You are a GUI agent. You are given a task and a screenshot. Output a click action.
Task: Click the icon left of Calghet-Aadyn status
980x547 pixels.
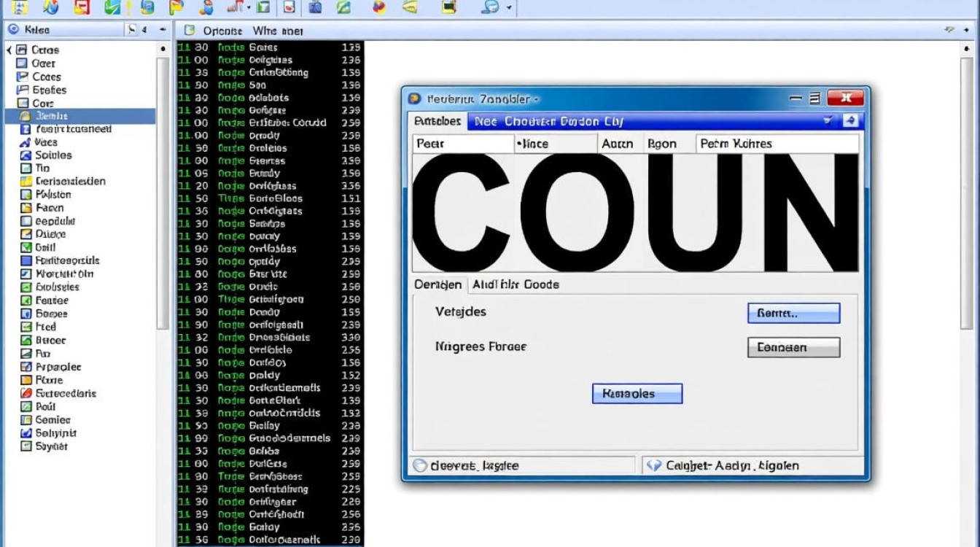pos(654,465)
